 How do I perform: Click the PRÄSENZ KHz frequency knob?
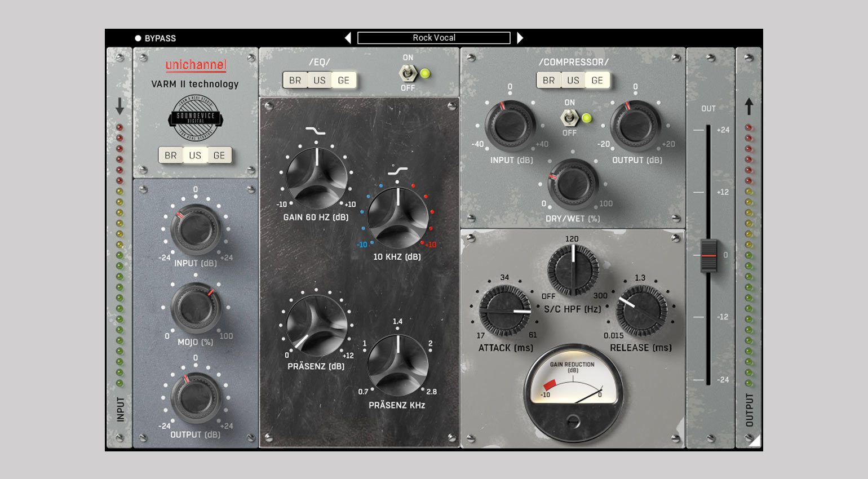[398, 365]
